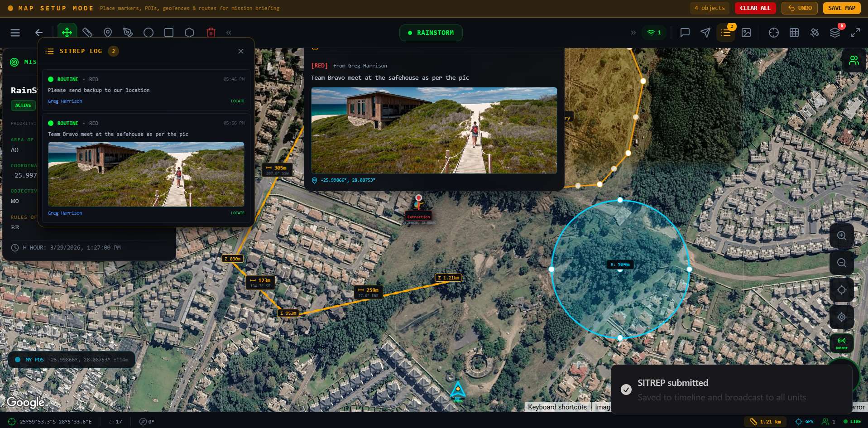Image resolution: width=868 pixels, height=428 pixels.
Task: Click the crosshair target icon in toolbar
Action: coord(774,33)
